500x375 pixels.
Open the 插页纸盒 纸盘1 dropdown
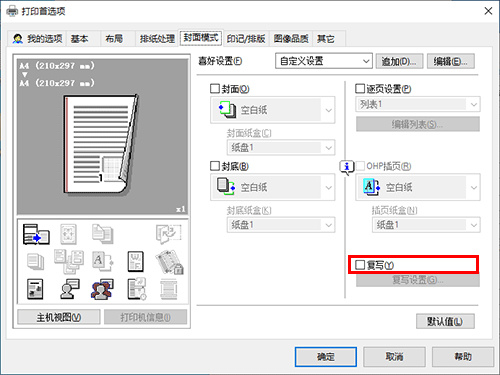pos(426,225)
